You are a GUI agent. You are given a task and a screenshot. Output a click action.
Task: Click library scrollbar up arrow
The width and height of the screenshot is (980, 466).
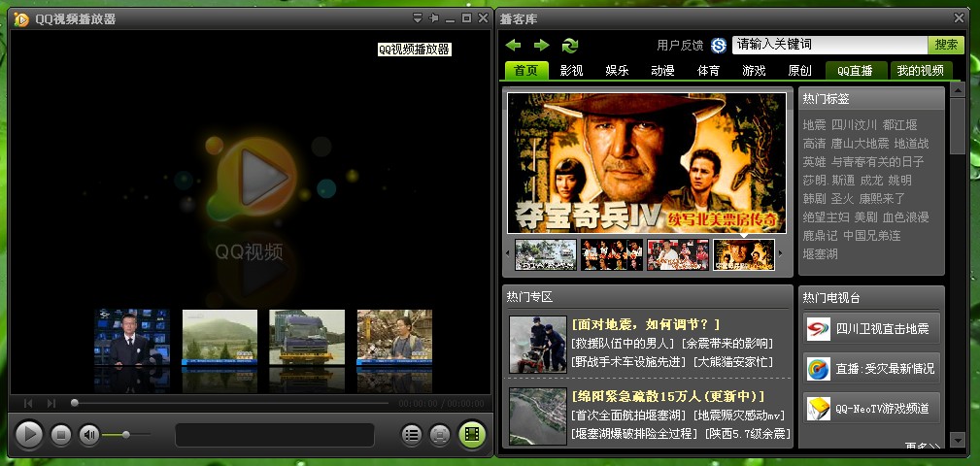click(957, 90)
